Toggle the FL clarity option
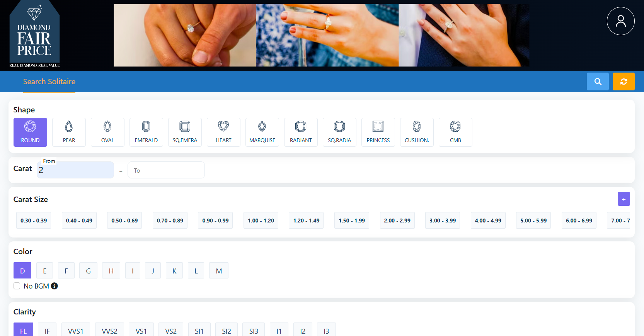This screenshot has height=336, width=644. 23,331
